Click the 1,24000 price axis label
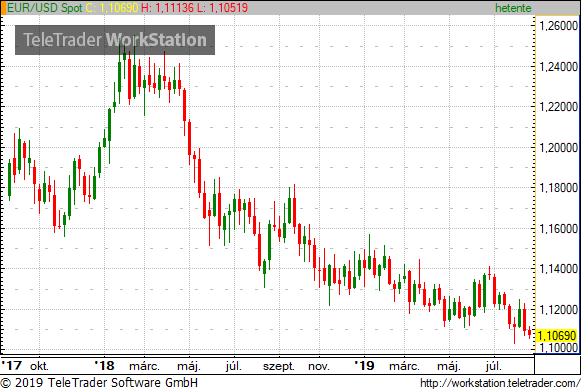Viewport: 581px width, 392px height. 558,67
